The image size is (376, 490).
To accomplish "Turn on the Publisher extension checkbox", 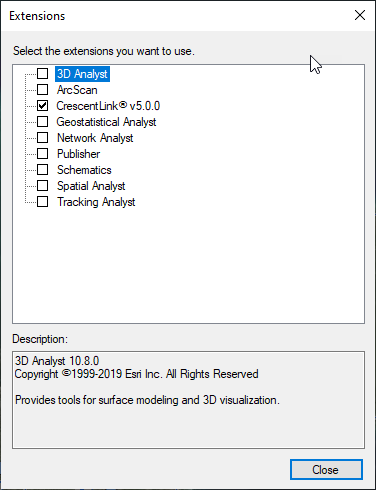I will pyautogui.click(x=42, y=154).
